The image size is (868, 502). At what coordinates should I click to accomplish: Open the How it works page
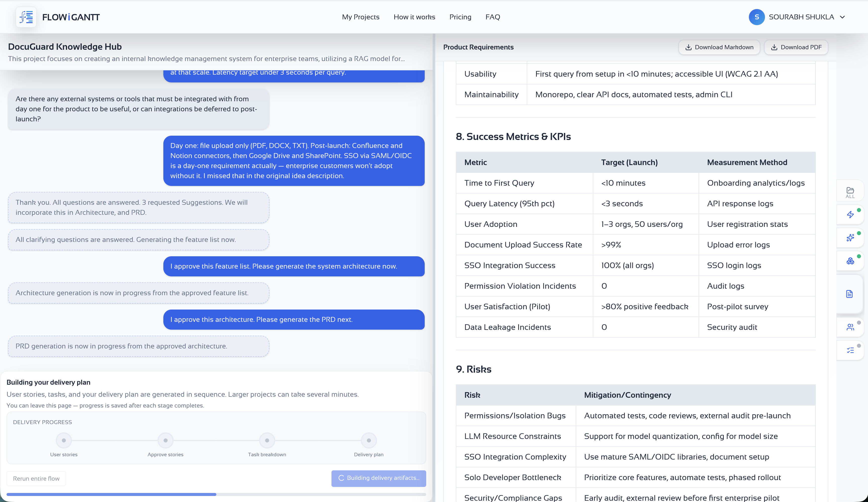coord(414,17)
